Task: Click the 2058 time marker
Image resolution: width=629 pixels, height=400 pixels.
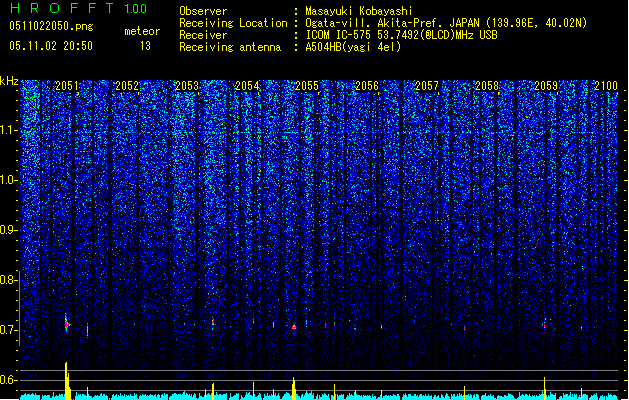Action: click(x=487, y=86)
